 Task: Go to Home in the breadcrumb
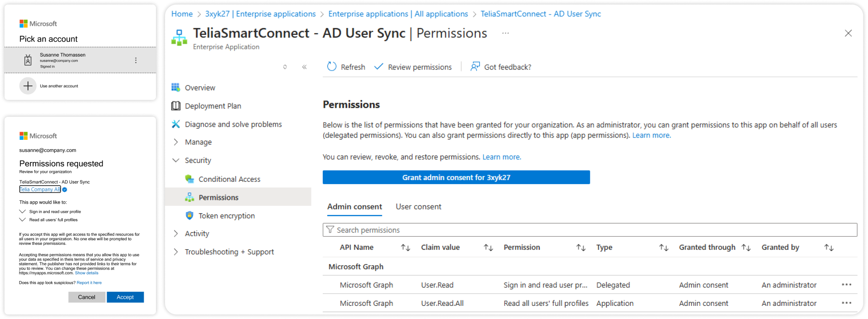tap(182, 14)
